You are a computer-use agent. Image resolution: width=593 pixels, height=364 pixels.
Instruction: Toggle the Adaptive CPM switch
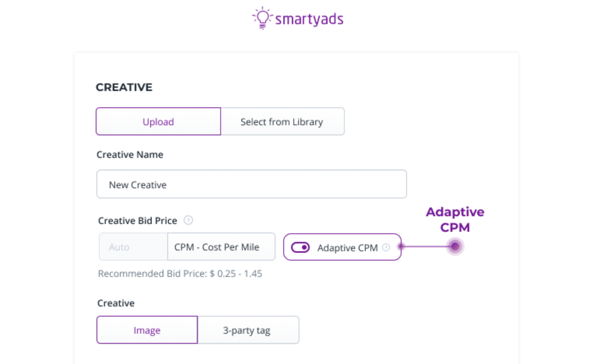click(300, 247)
